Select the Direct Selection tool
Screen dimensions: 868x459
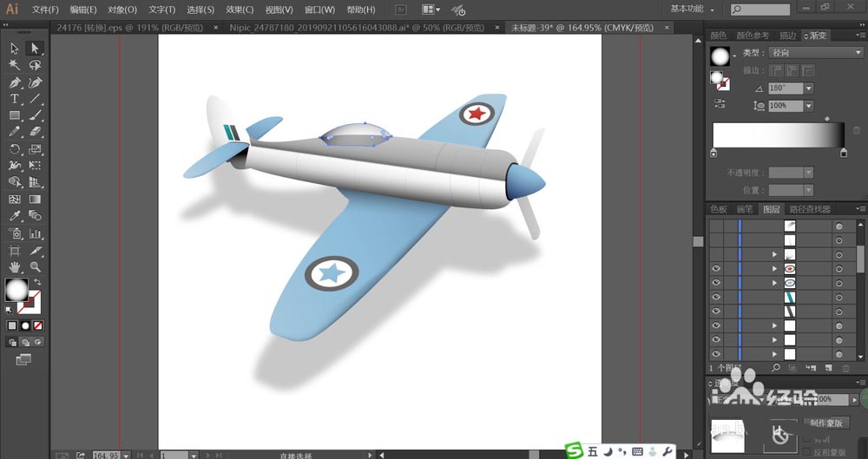[35, 49]
